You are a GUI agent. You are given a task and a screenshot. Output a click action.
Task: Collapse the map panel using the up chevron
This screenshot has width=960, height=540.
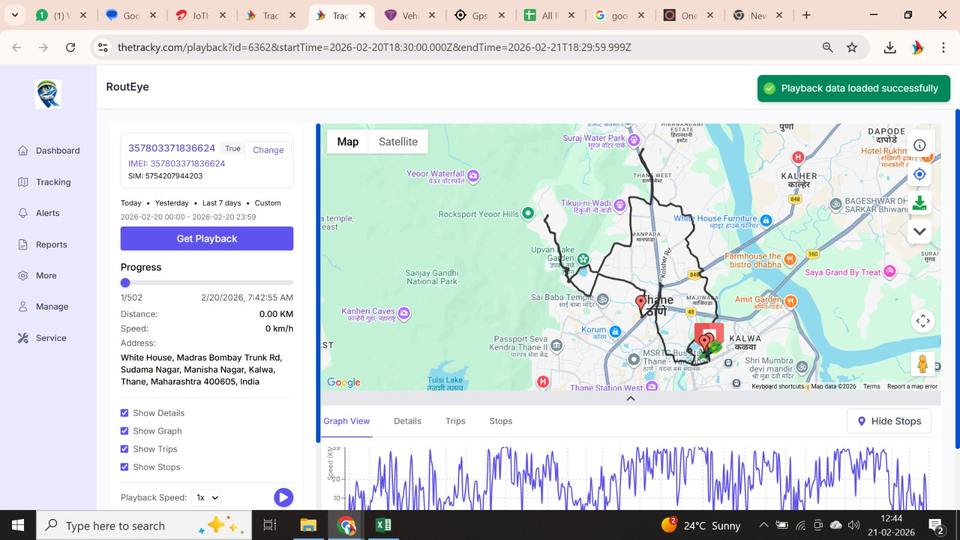[x=630, y=398]
